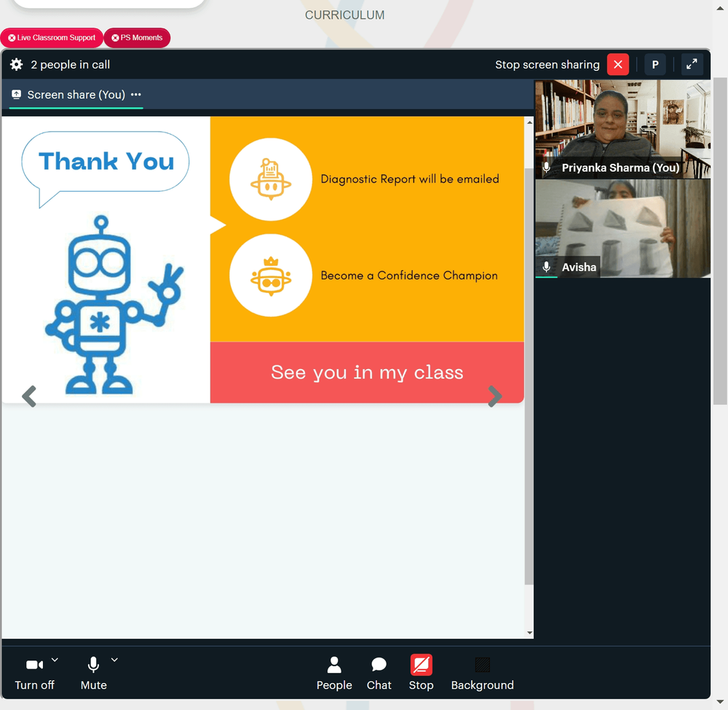
Task: Open camera options chevron
Action: pos(55,660)
